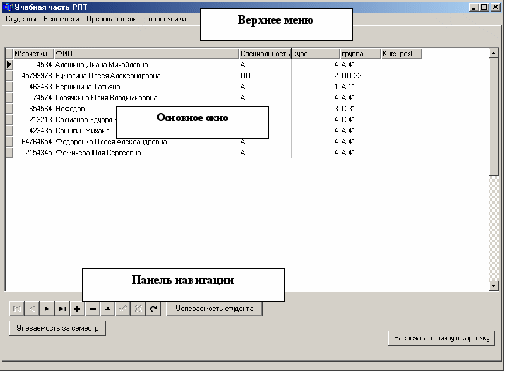The image size is (506, 372).
Task: Go to previous record in navigator
Action: click(x=32, y=309)
